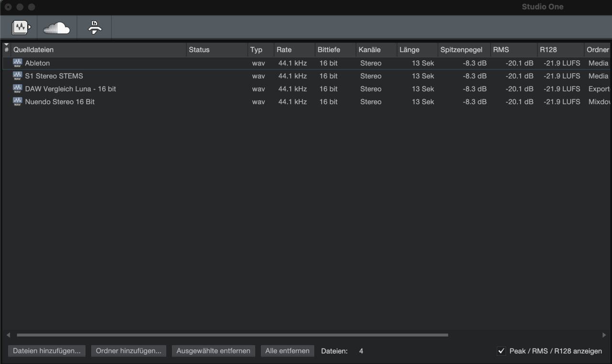Toggle the Peak / RMS / R128 anzeigen checkbox
Image resolution: width=612 pixels, height=364 pixels.
501,351
